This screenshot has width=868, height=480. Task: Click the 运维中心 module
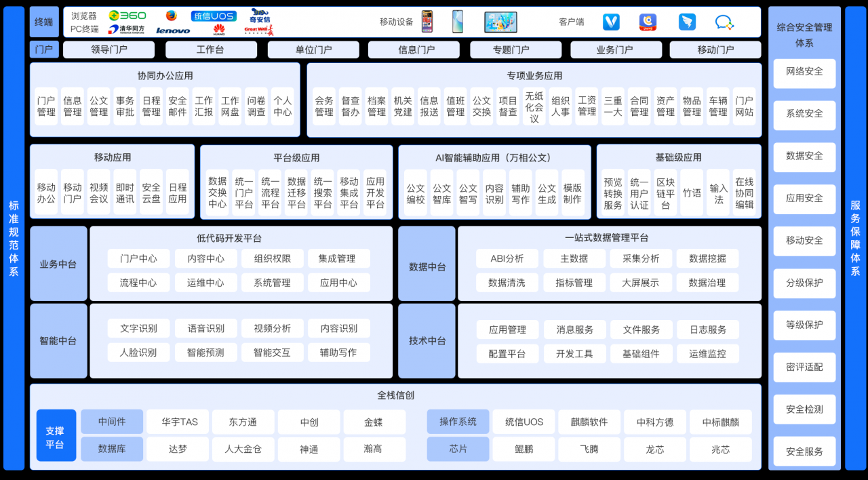click(205, 282)
